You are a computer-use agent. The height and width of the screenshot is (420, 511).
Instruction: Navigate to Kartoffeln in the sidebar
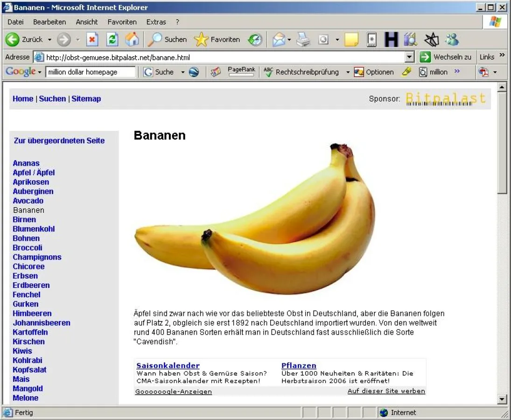click(30, 332)
